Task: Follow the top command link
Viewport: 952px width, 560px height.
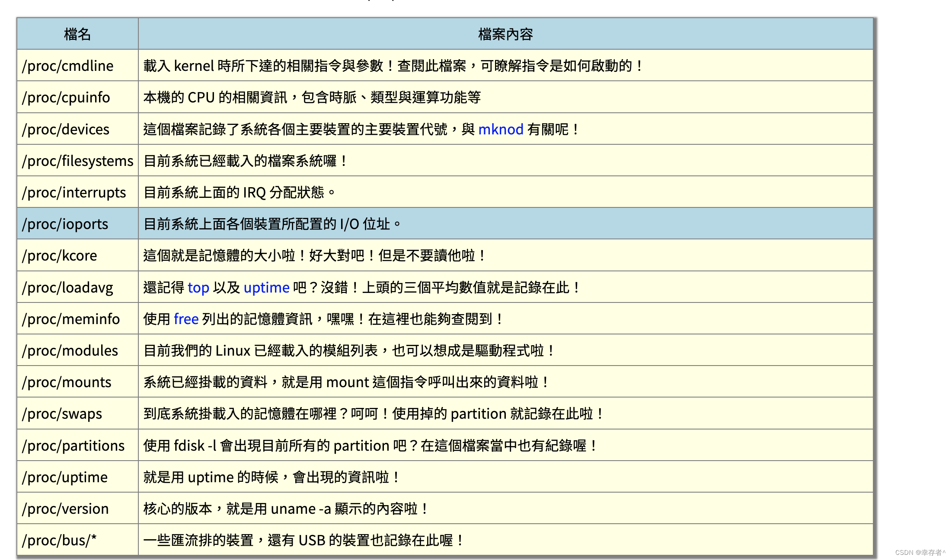Action: click(x=198, y=287)
